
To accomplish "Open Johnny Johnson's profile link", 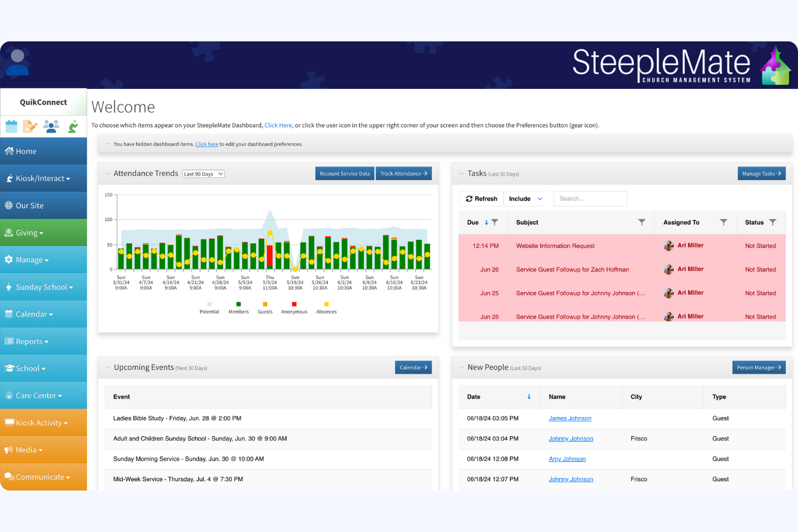I will [x=570, y=438].
